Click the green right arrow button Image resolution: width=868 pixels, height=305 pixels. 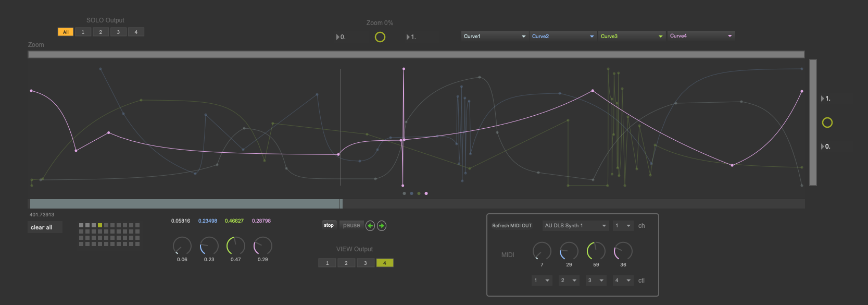(x=382, y=226)
